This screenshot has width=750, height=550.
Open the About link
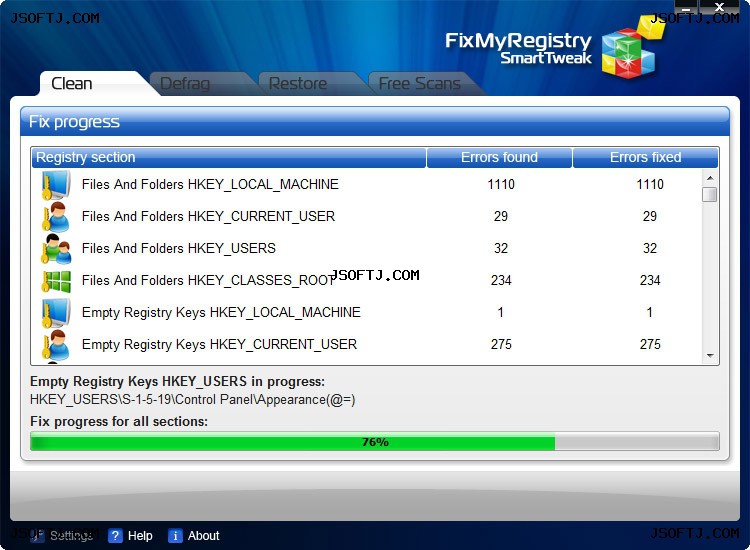(x=203, y=536)
